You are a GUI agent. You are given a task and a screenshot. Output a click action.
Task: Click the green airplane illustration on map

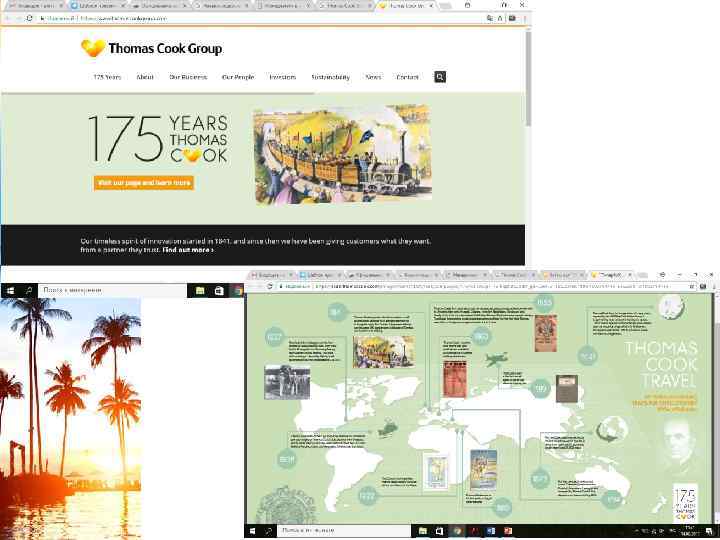pos(497,359)
